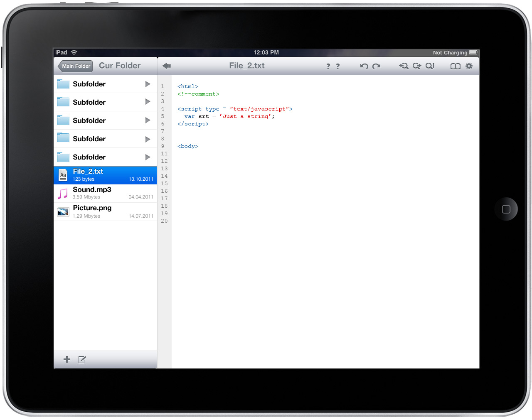532x420 pixels.
Task: Undo the last edit
Action: coord(364,66)
